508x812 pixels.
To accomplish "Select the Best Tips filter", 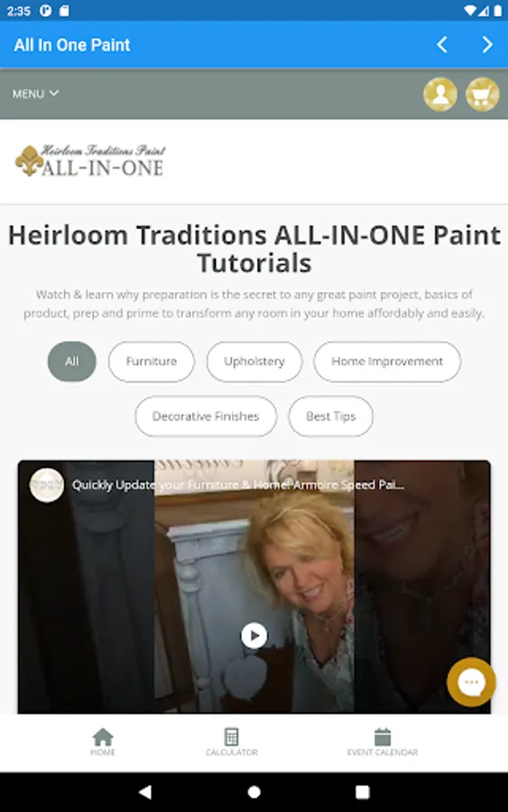I will [330, 416].
